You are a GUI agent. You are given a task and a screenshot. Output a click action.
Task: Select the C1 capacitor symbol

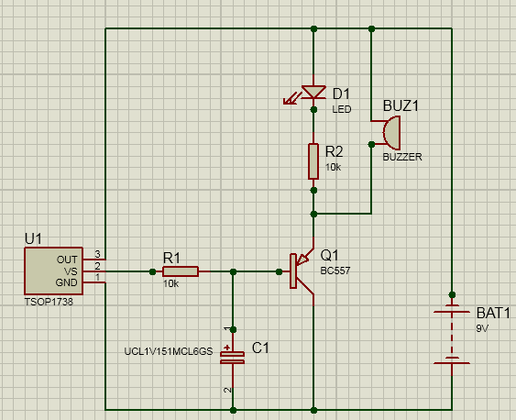coord(232,358)
